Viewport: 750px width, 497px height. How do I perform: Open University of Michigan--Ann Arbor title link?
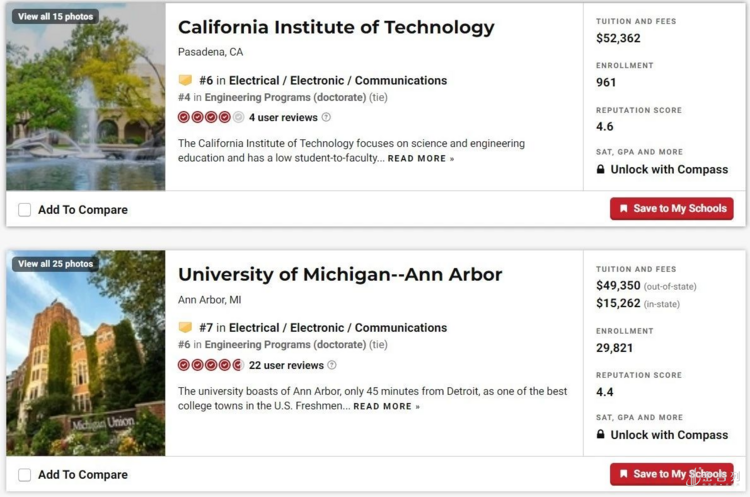(x=340, y=274)
